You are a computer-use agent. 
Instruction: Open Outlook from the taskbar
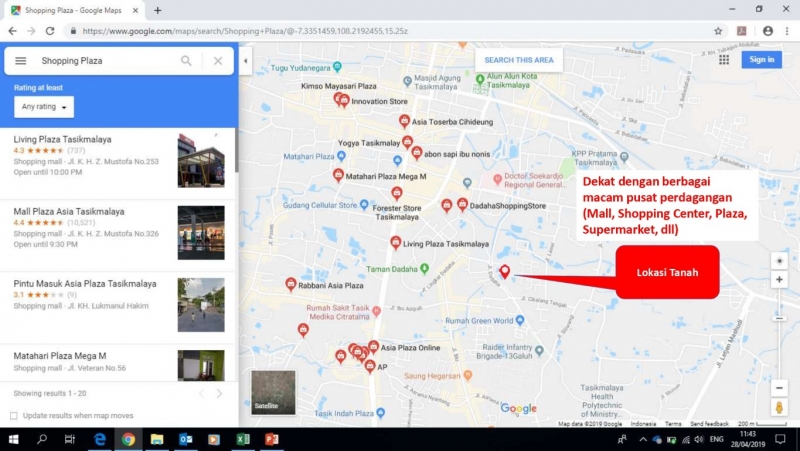pos(186,439)
